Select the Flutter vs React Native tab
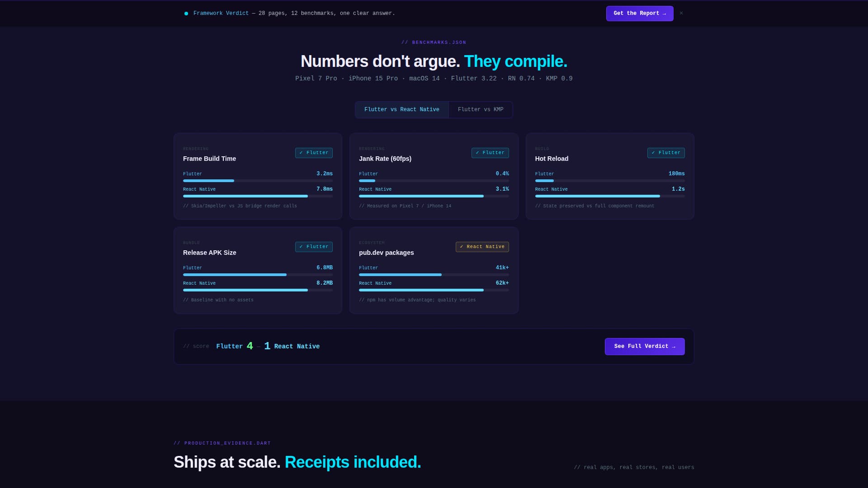The image size is (868, 488). tap(402, 110)
